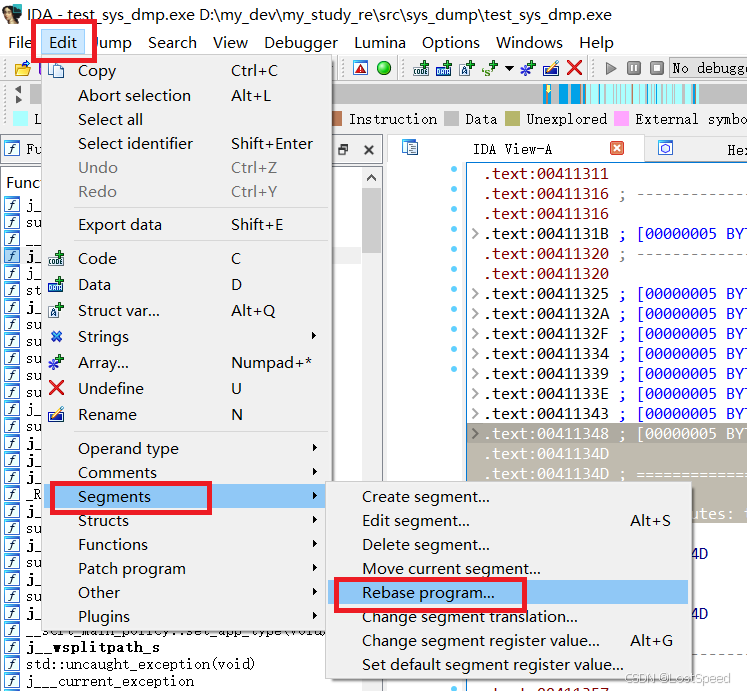Image resolution: width=747 pixels, height=691 pixels.
Task: Click the yellow marker in the navigation band
Action: point(548,90)
